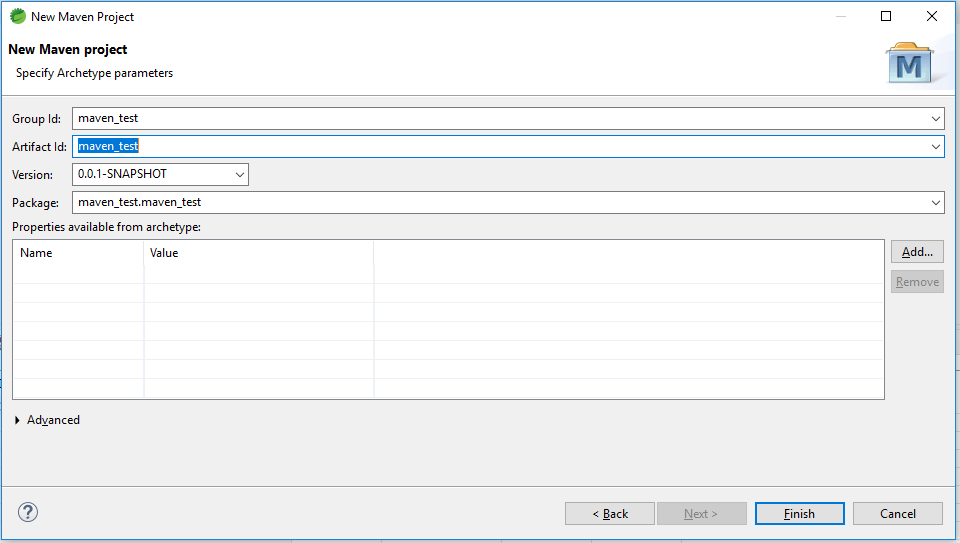Click the disabled Remove button
Image resolution: width=960 pixels, height=543 pixels.
tap(917, 282)
